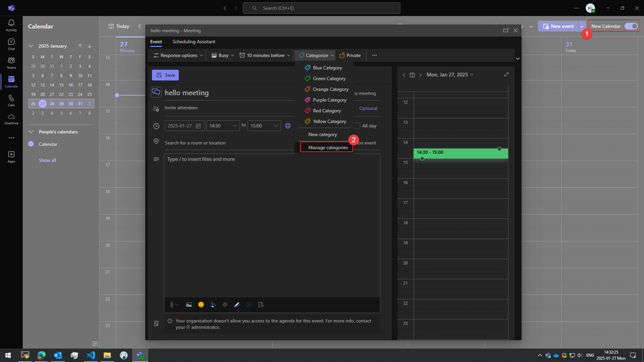Collapse the 2025 January mini calendar

pos(31,46)
